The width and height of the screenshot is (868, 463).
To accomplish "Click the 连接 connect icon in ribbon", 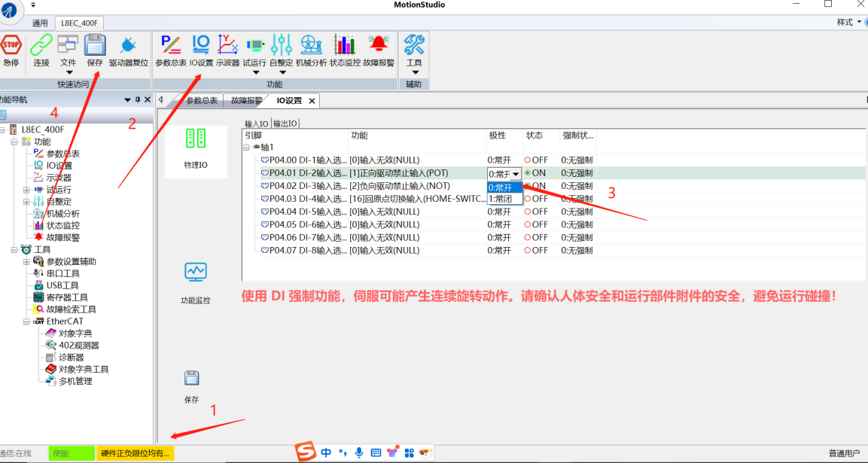I will [41, 45].
